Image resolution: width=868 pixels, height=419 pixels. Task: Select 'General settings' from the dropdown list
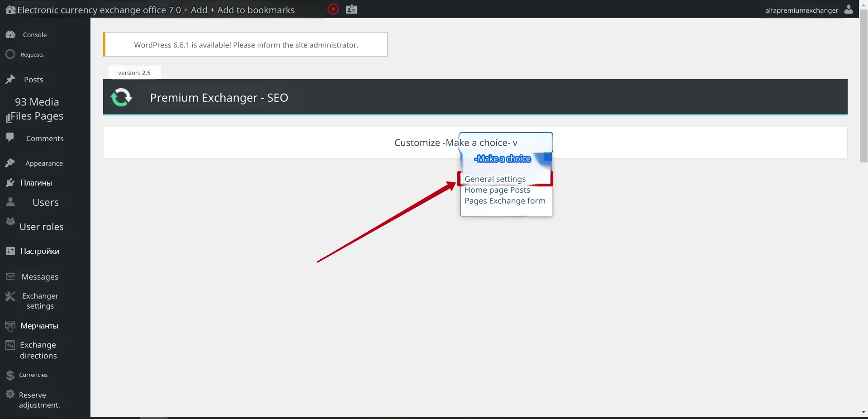[495, 179]
